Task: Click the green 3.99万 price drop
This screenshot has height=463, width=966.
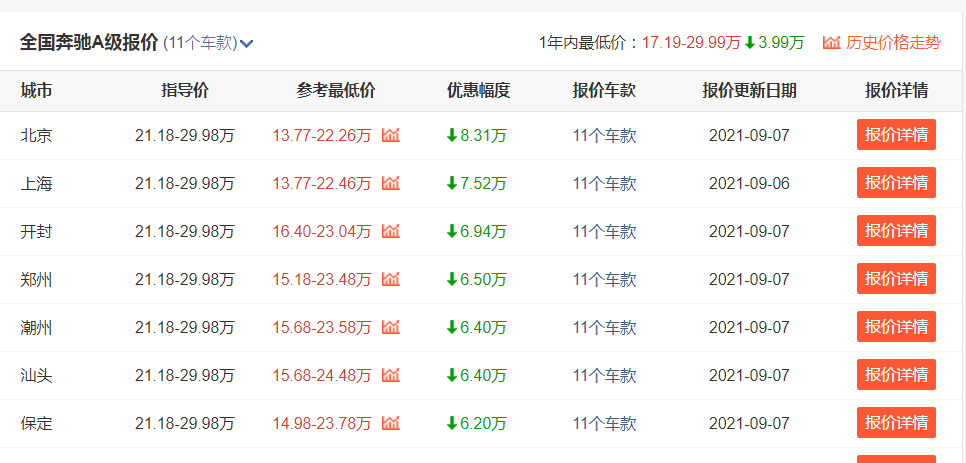Action: point(781,43)
